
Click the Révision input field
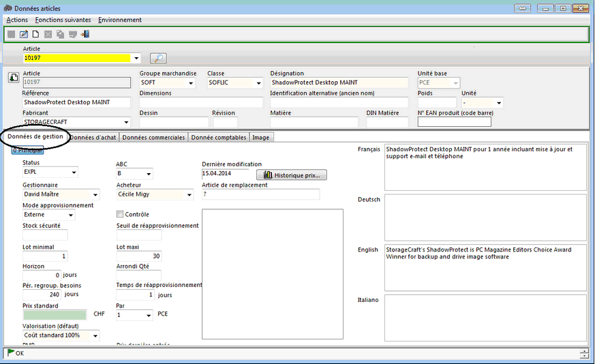click(226, 122)
